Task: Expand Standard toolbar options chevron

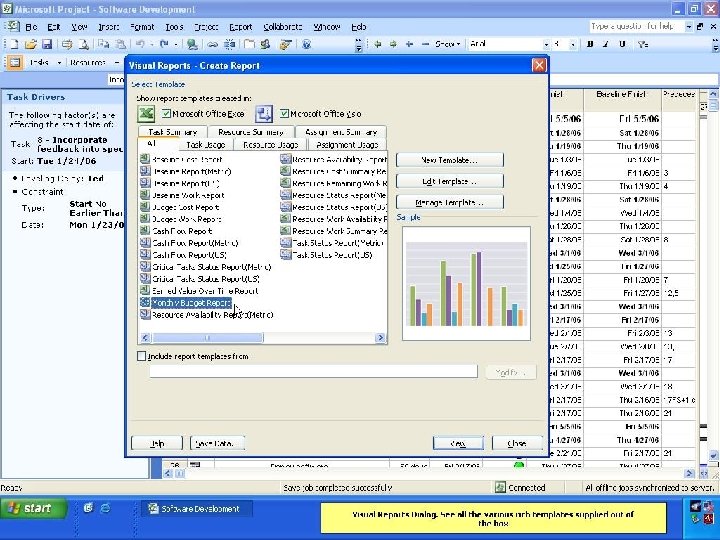Action: tap(359, 45)
